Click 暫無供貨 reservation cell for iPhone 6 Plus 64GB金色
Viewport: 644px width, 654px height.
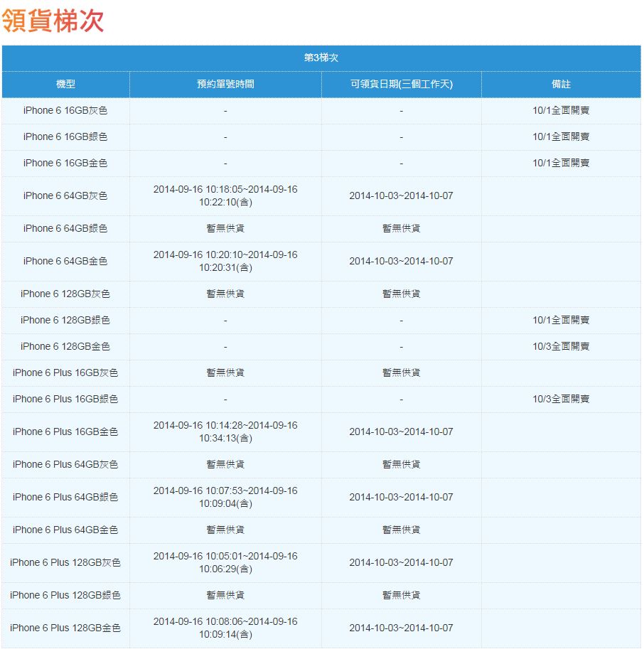click(x=225, y=530)
